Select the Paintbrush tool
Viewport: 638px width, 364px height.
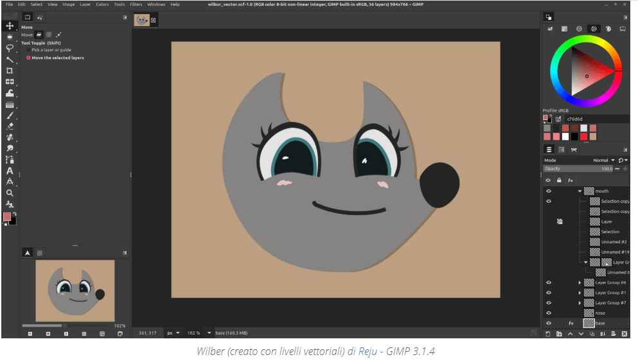pyautogui.click(x=10, y=116)
